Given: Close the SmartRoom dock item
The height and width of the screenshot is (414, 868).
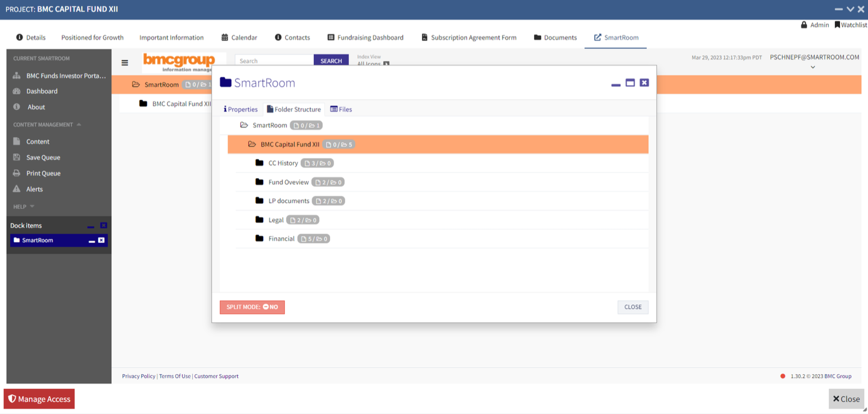Looking at the screenshot, I should coord(101,240).
